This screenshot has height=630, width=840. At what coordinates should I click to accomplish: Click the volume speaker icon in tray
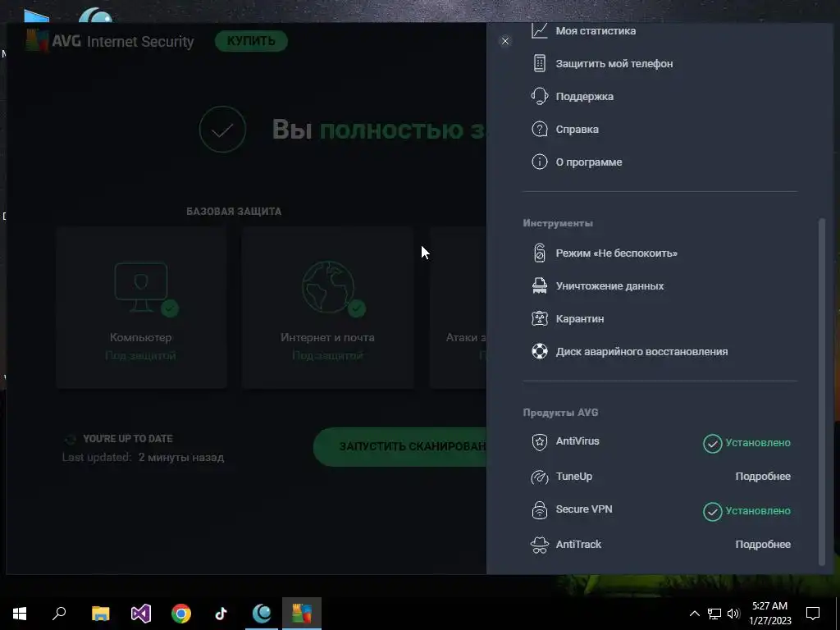733,614
